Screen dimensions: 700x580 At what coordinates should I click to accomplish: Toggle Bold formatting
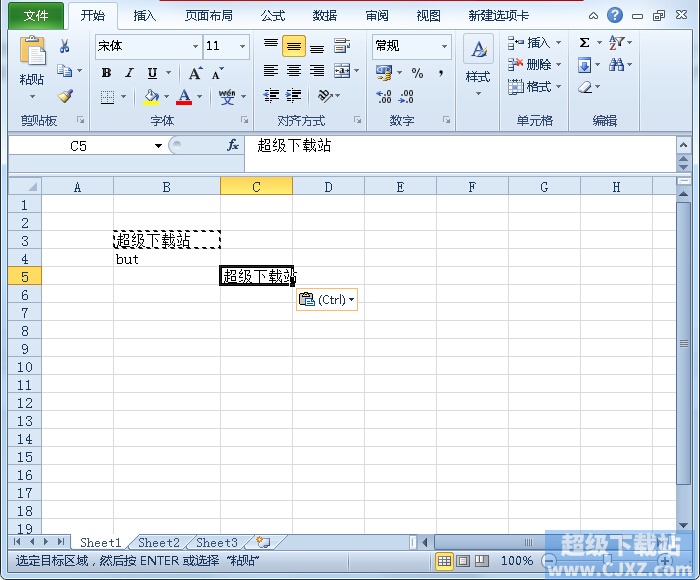pos(107,73)
